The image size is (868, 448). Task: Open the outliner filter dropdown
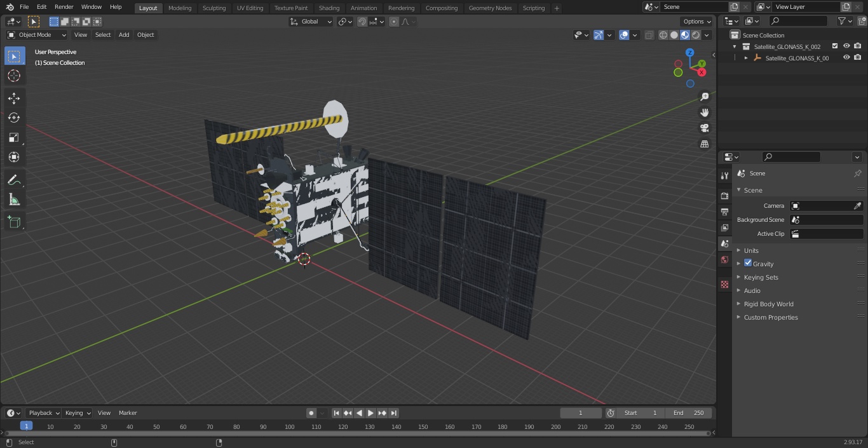click(844, 21)
